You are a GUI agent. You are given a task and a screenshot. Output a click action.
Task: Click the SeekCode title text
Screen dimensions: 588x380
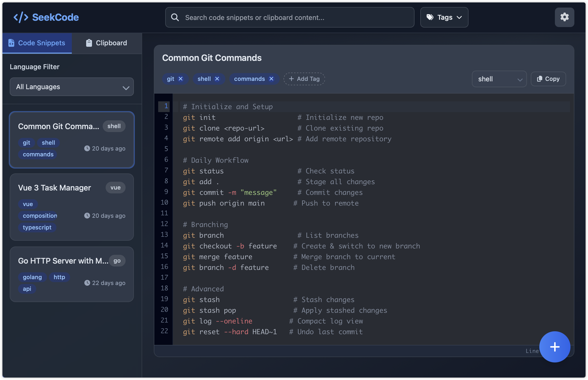point(55,17)
